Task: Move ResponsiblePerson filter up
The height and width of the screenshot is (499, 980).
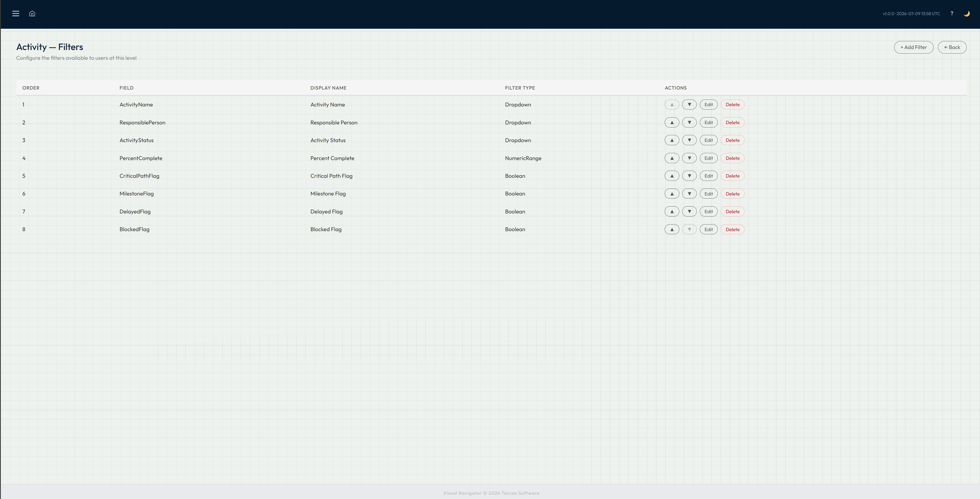Action: 672,123
